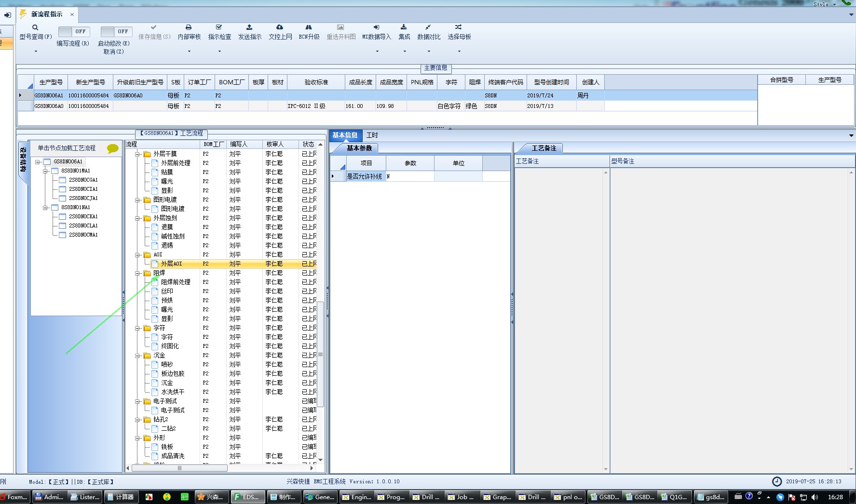Viewport: 856px width, 504px height.
Task: Click the 型号创建时间 column header
Action: (551, 82)
